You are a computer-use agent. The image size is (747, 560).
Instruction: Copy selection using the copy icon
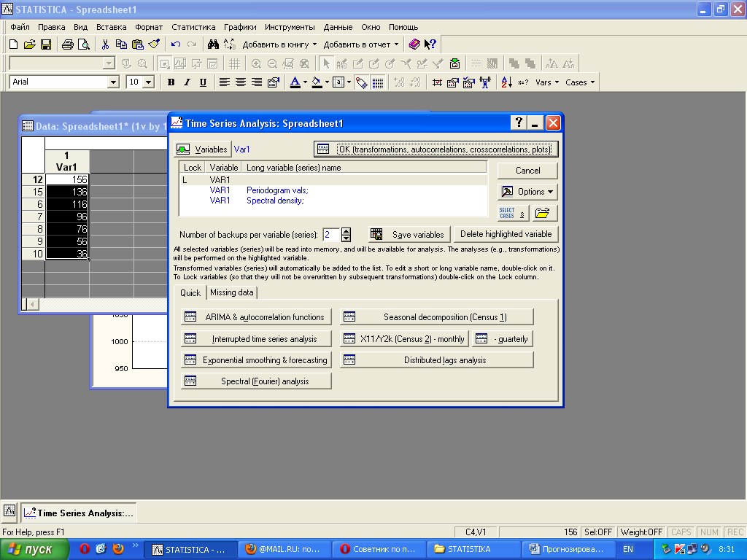[122, 44]
